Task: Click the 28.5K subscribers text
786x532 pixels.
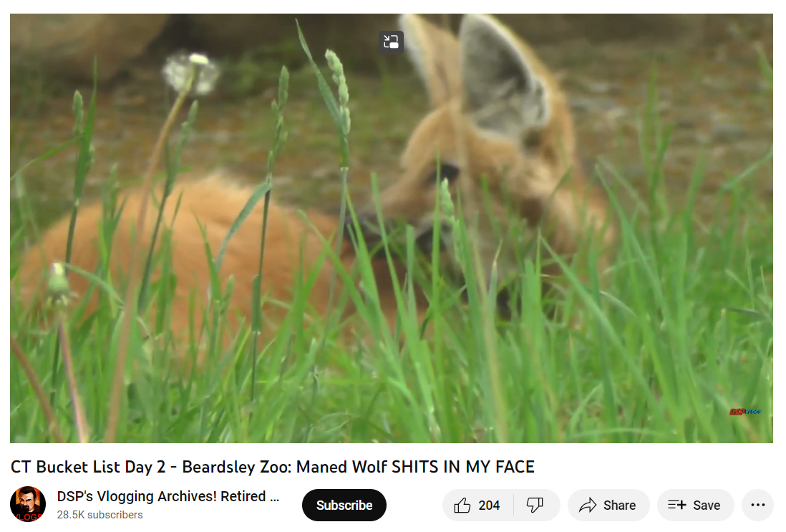Action: click(x=100, y=515)
